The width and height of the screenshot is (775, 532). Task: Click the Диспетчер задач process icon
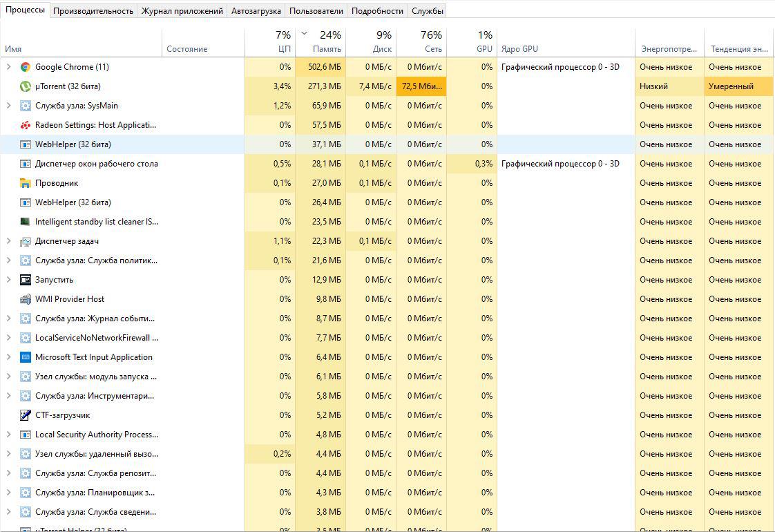[26, 241]
